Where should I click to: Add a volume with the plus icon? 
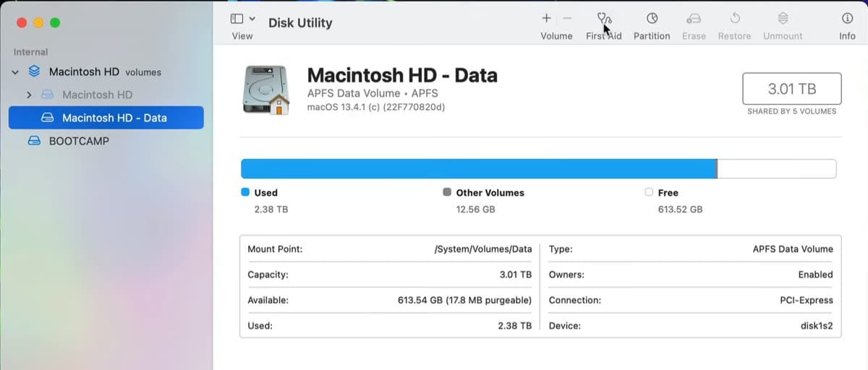pyautogui.click(x=546, y=18)
